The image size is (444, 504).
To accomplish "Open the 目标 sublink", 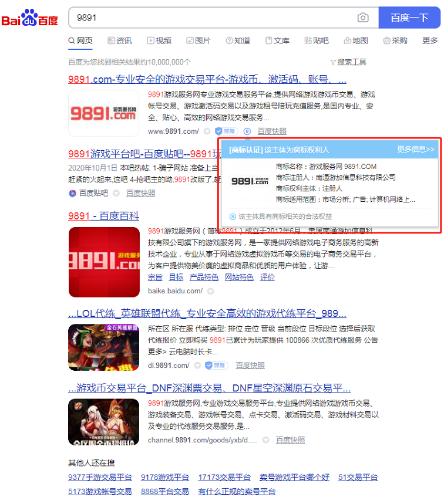I will pos(176,277).
